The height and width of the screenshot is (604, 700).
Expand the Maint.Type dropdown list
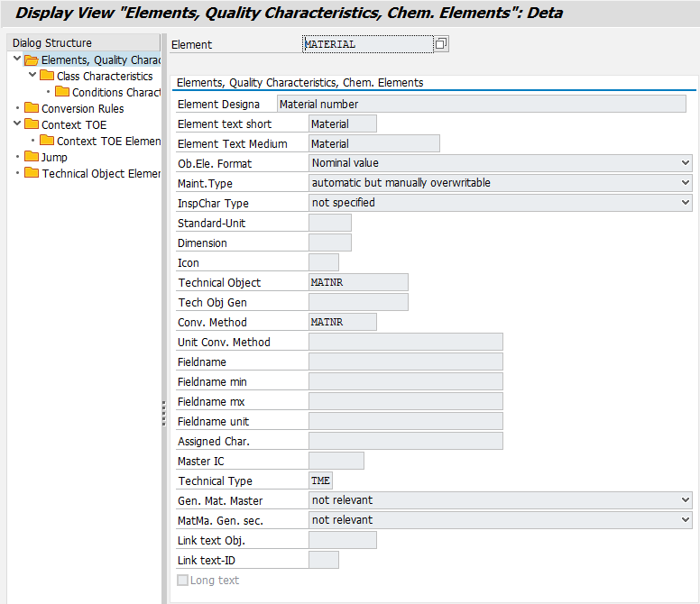coord(686,183)
